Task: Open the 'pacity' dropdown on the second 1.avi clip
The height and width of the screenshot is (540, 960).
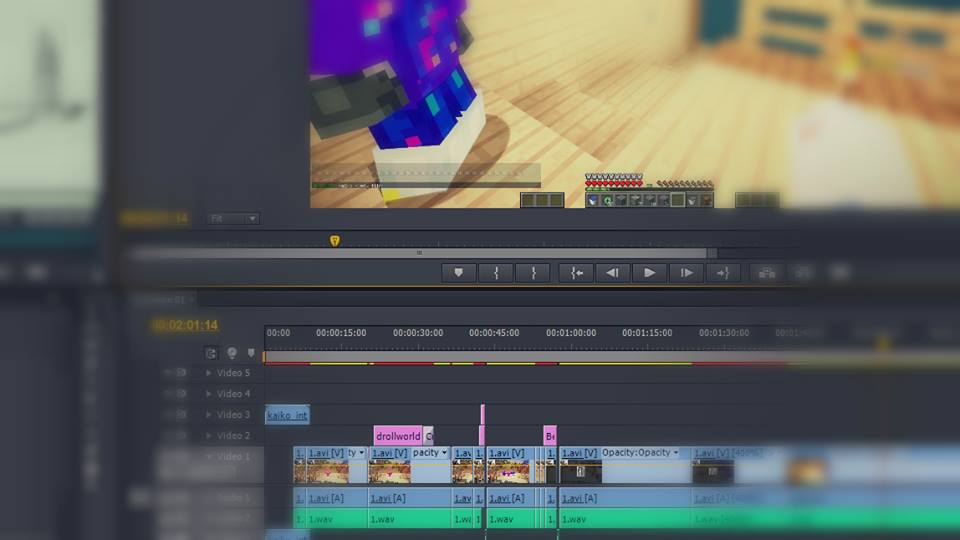Action: 444,452
